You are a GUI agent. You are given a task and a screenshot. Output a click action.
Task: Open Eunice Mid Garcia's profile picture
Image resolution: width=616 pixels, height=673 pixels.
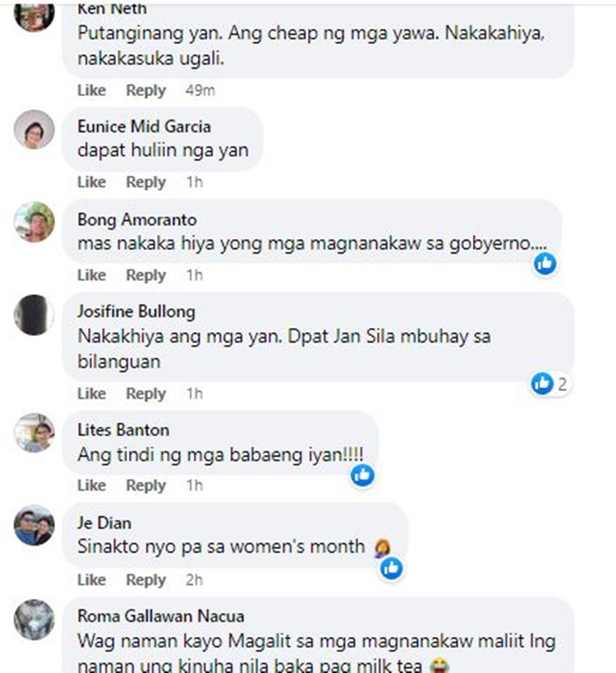34,130
